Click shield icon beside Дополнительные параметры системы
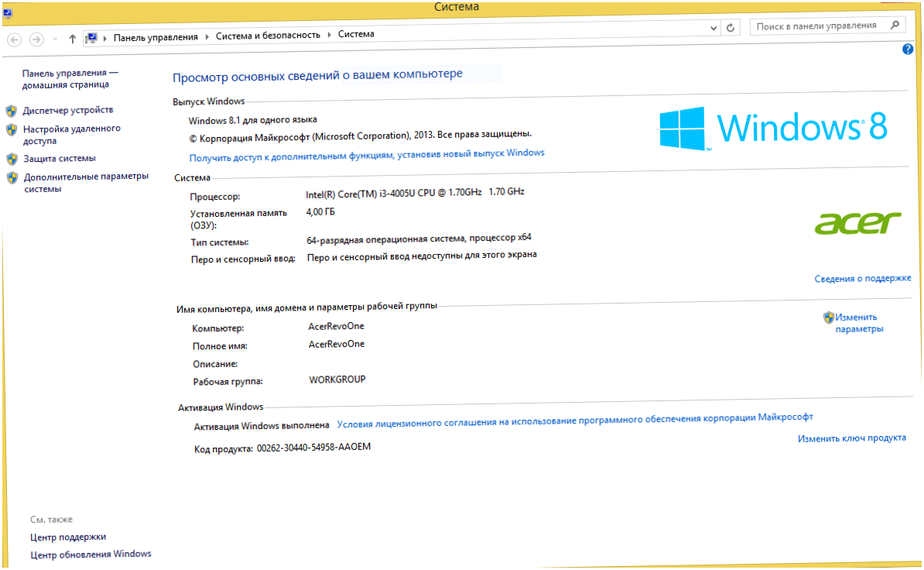 pos(12,178)
